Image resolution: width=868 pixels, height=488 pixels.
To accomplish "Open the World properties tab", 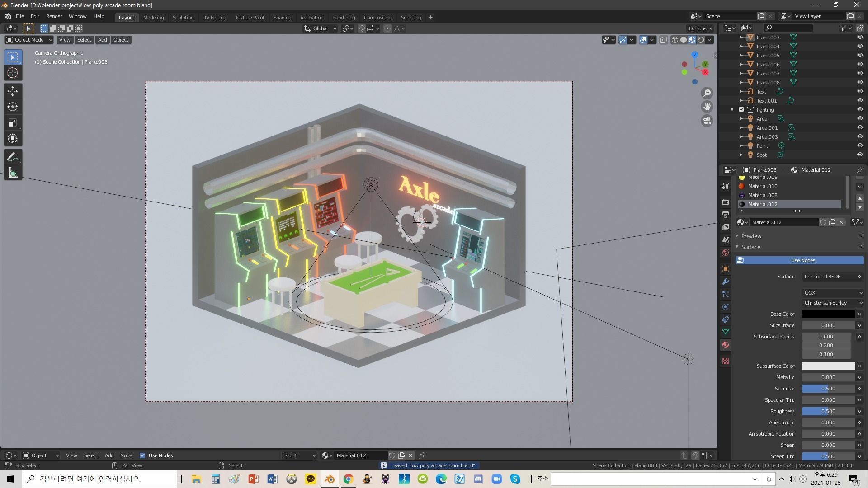I will coord(726,253).
